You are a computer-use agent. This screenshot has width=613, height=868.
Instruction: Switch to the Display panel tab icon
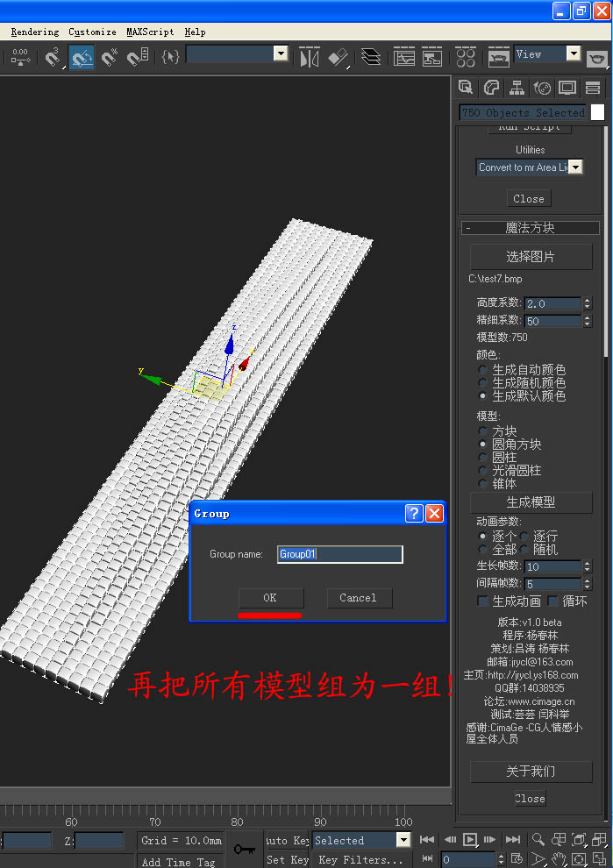pos(567,88)
